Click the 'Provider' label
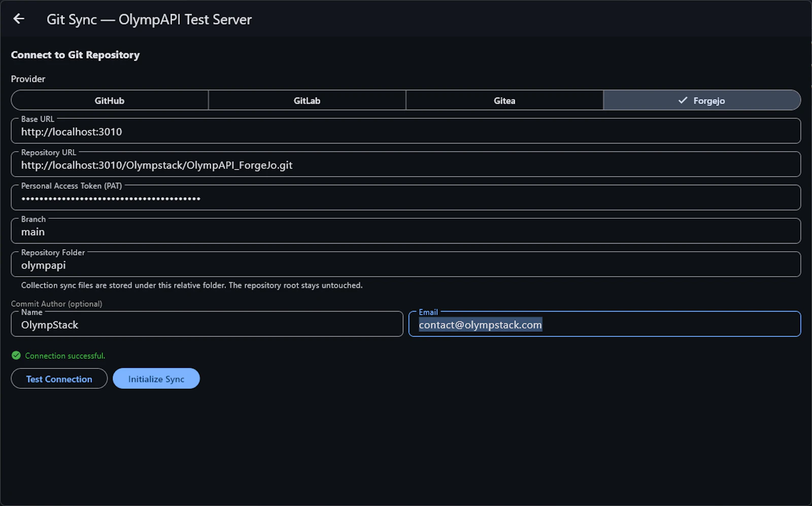 pos(28,79)
